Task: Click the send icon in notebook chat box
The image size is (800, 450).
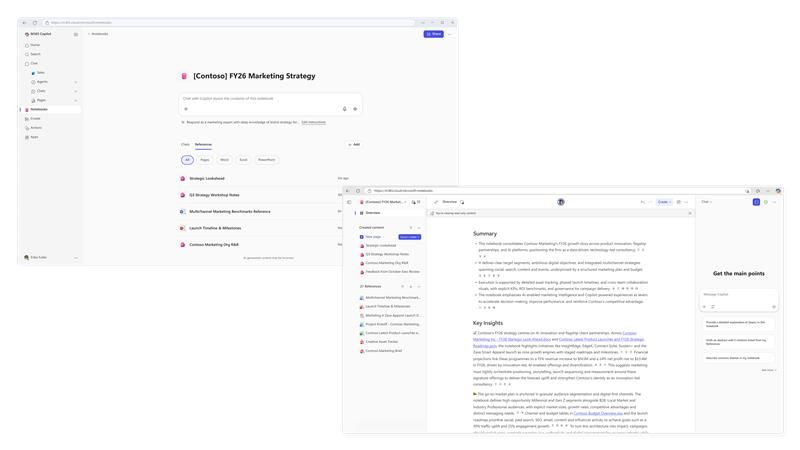Action: tap(355, 109)
